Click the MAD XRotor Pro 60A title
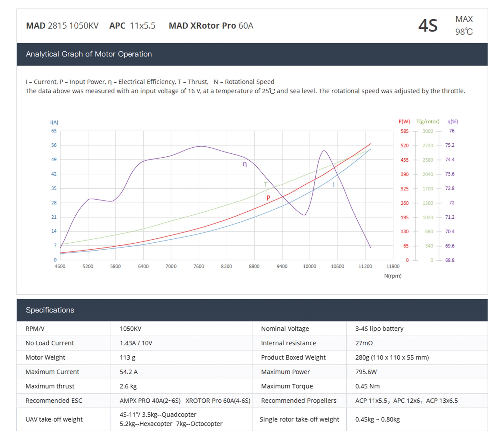Screen dimensions: 504x433 [x=211, y=26]
